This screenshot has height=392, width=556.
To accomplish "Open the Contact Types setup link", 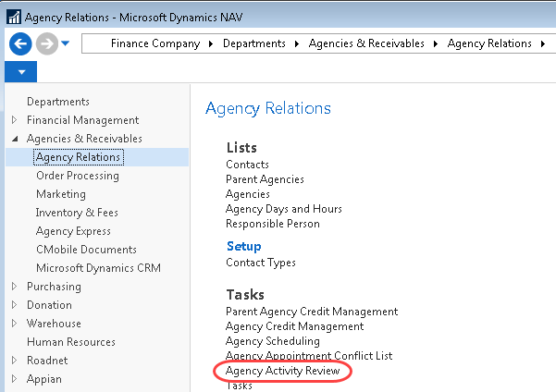I will (261, 263).
